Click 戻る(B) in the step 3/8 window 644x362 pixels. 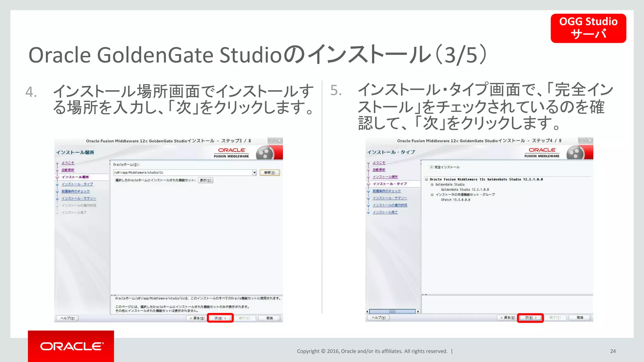(x=197, y=318)
